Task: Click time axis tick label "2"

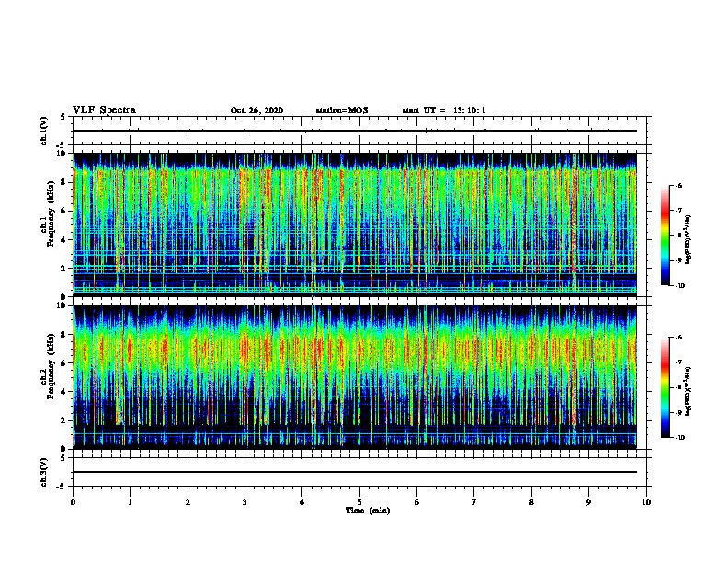Action: pos(188,502)
